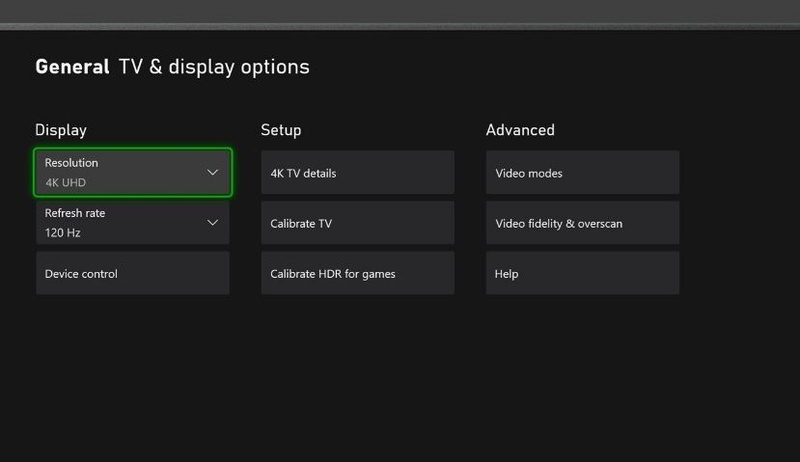Open the Refresh rate dropdown
800x462 pixels.
tap(133, 222)
